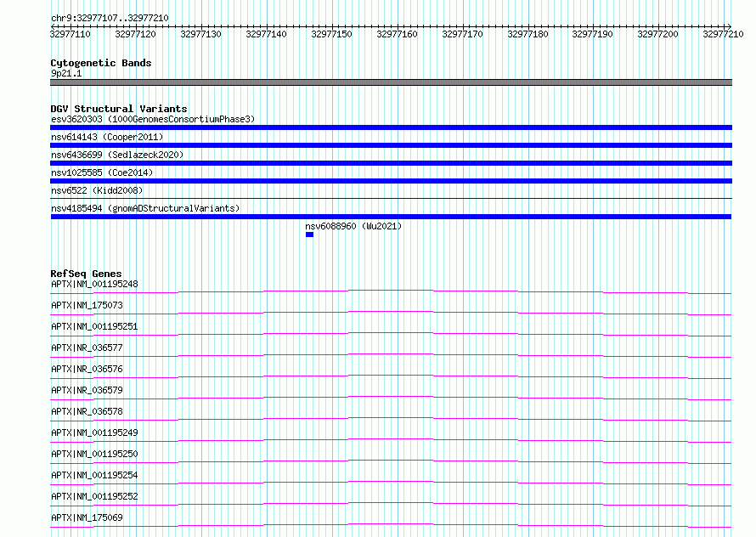Click the gray 9p21.1 cytoband bar

click(x=391, y=82)
